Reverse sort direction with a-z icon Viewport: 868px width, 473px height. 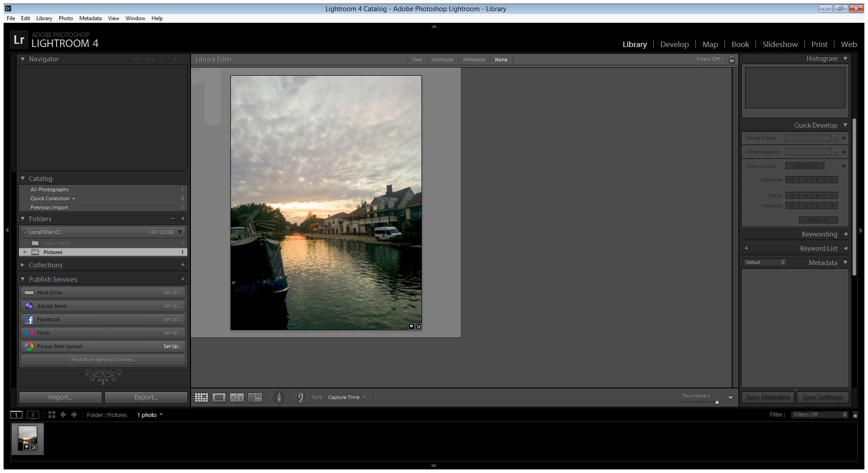click(301, 397)
